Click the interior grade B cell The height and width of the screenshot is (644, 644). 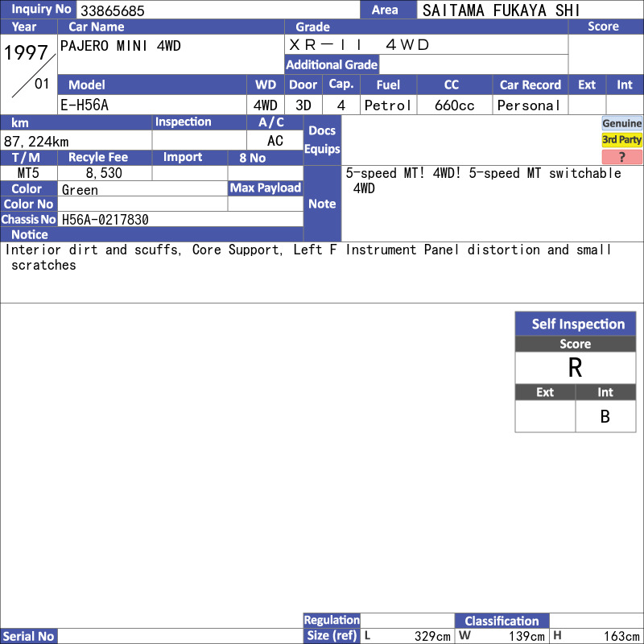(605, 416)
